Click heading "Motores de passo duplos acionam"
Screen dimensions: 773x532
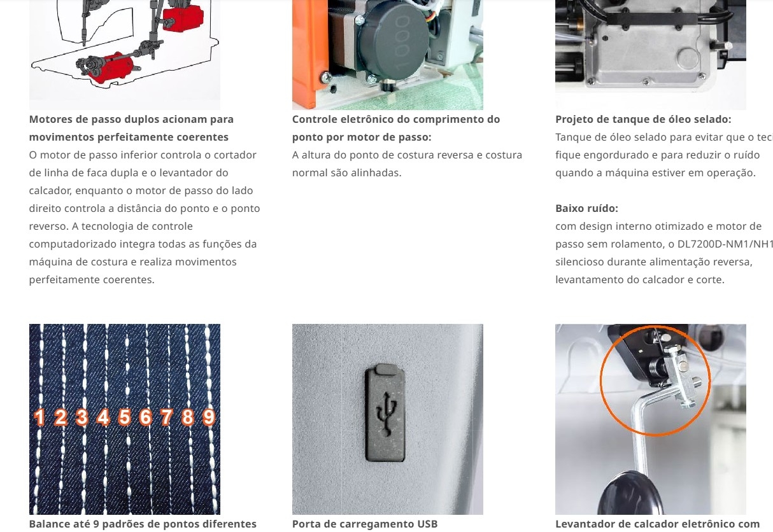click(131, 119)
